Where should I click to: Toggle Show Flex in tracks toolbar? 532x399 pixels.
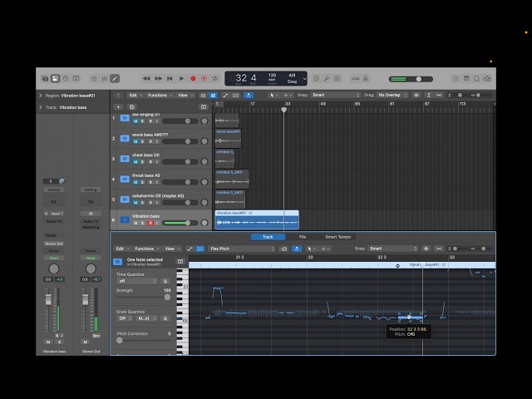click(x=236, y=96)
